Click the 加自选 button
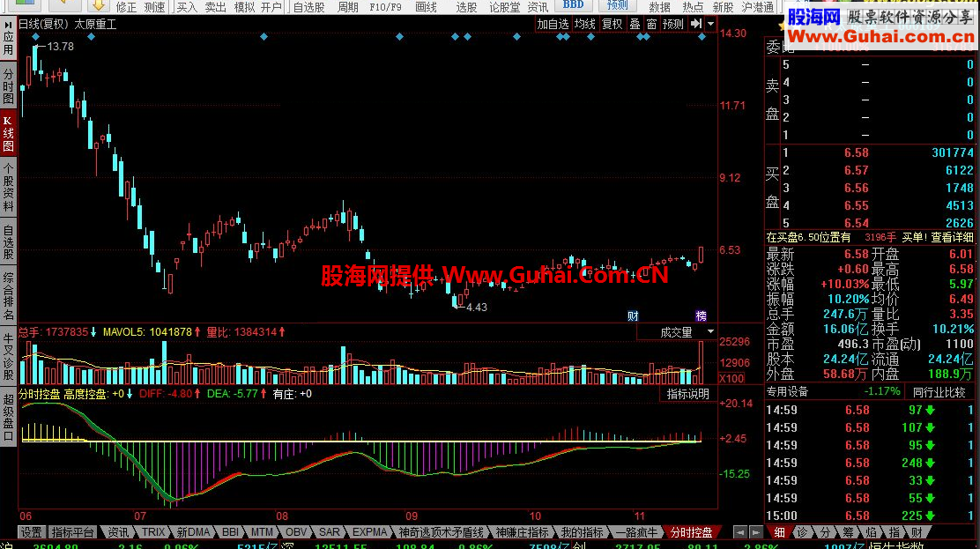 (x=553, y=24)
